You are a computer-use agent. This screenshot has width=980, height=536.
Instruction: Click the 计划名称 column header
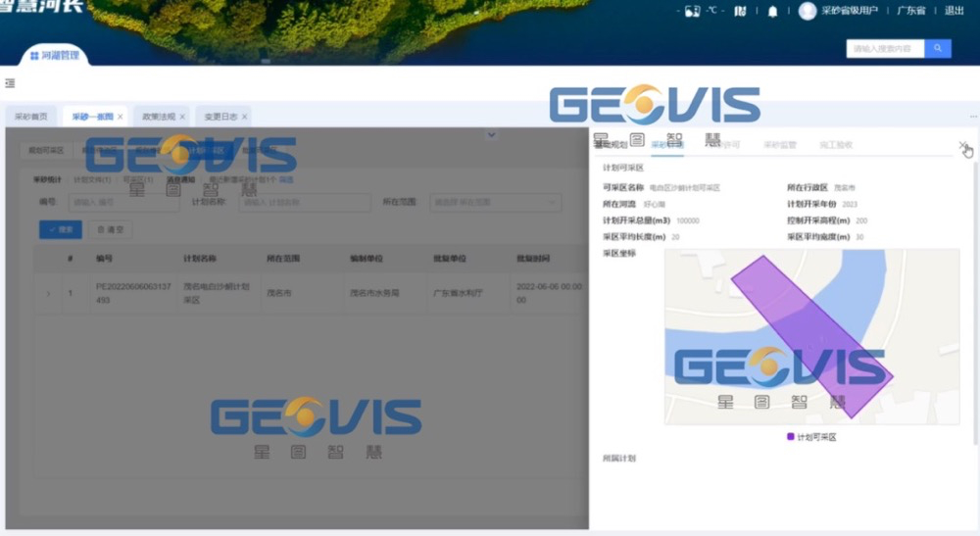pyautogui.click(x=199, y=259)
